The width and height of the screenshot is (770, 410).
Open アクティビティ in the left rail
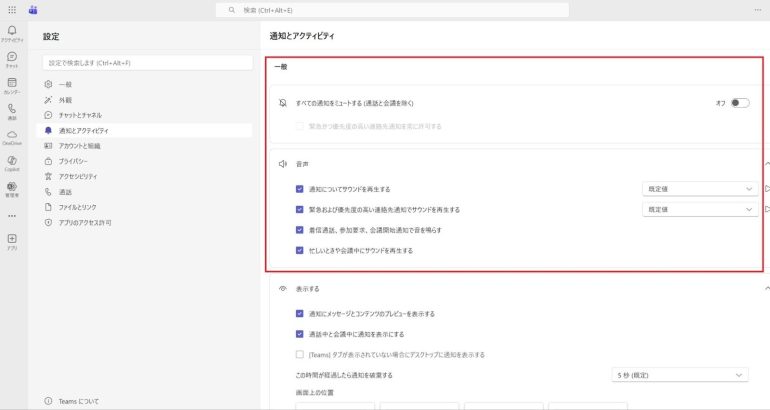(x=12, y=32)
